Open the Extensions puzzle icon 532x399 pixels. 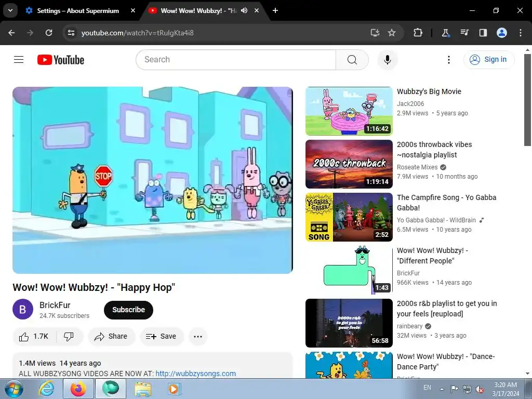(418, 33)
